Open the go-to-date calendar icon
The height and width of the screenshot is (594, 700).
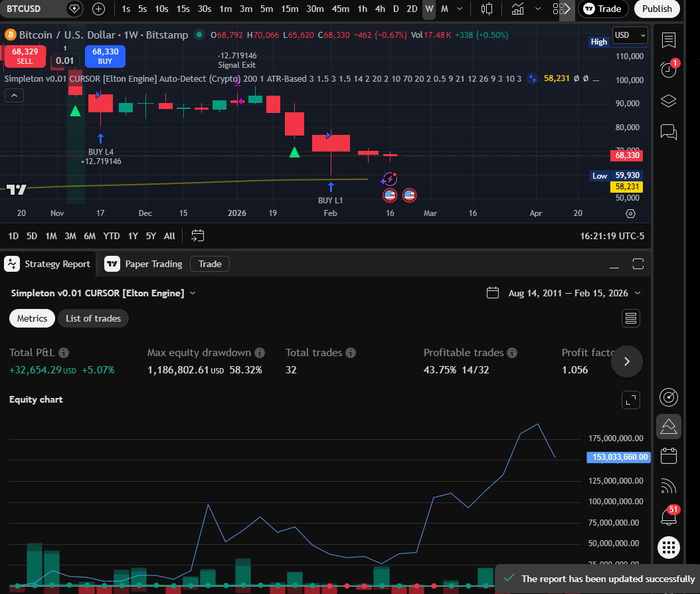click(x=197, y=235)
